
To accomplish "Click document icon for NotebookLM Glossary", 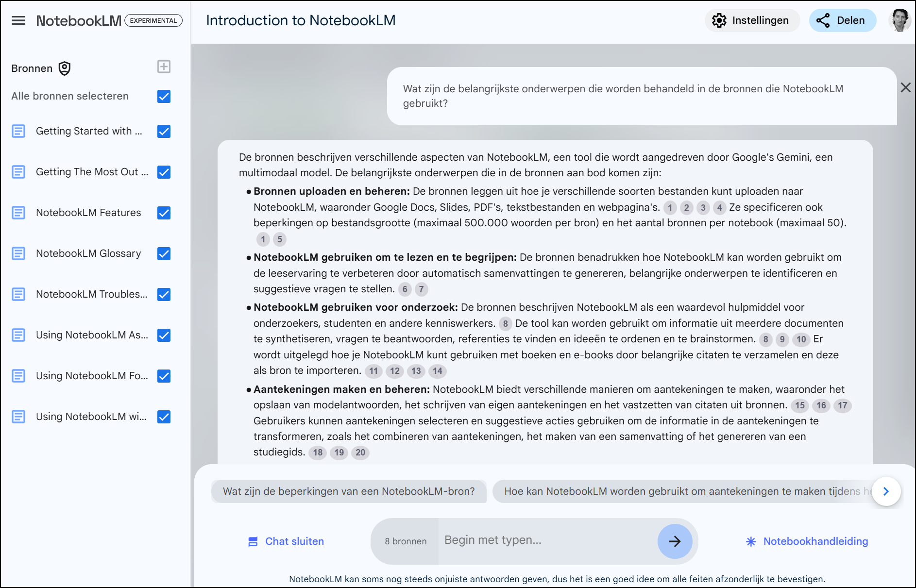I will 18,253.
